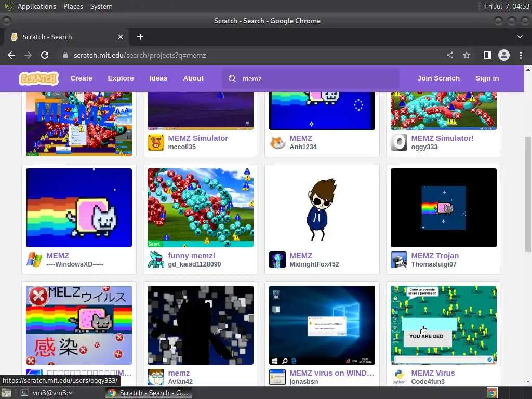The width and height of the screenshot is (532, 399).
Task: Open the Create menu item
Action: click(81, 78)
